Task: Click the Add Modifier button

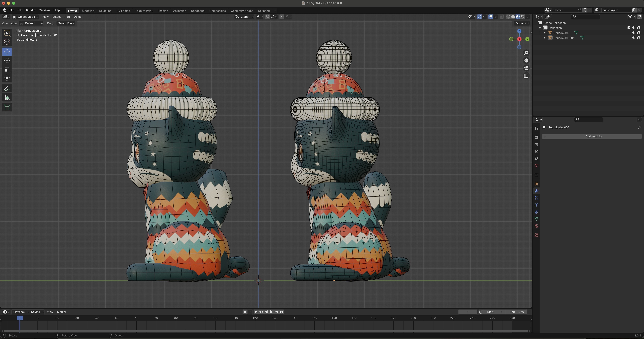Action: coord(592,137)
